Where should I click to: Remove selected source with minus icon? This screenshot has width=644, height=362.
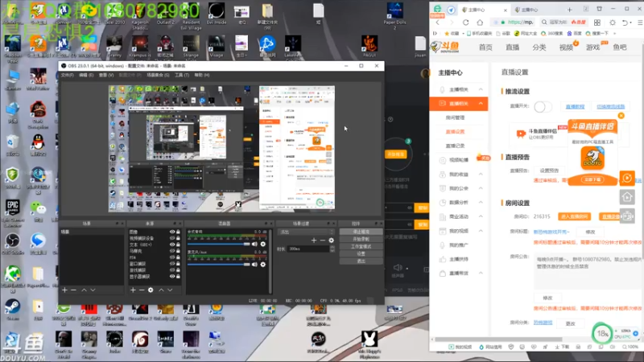tap(142, 290)
